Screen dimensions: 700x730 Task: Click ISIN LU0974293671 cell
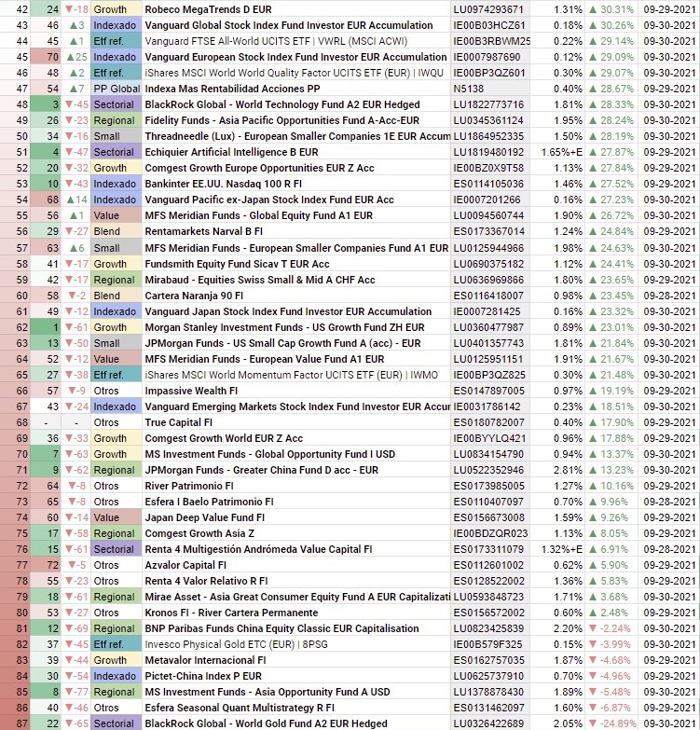(x=488, y=9)
